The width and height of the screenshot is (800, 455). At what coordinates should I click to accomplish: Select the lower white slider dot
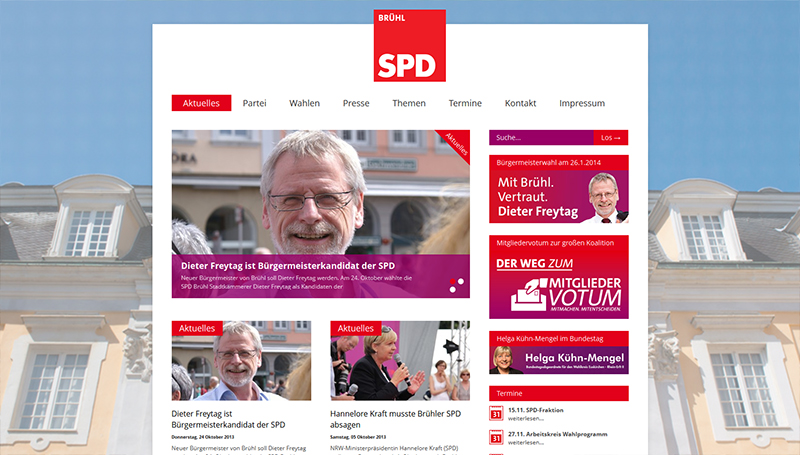click(453, 290)
